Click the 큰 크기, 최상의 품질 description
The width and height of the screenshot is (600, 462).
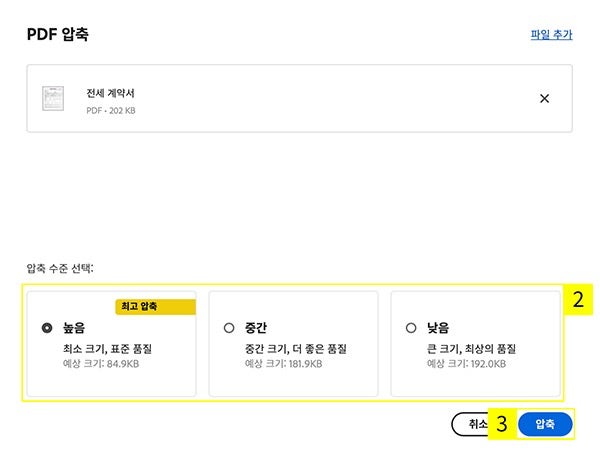click(471, 349)
